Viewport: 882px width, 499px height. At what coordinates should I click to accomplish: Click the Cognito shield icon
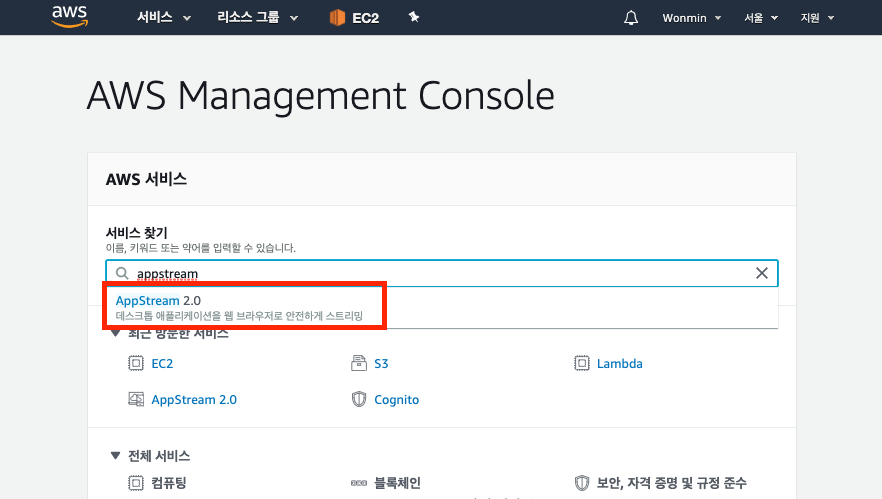[x=359, y=399]
